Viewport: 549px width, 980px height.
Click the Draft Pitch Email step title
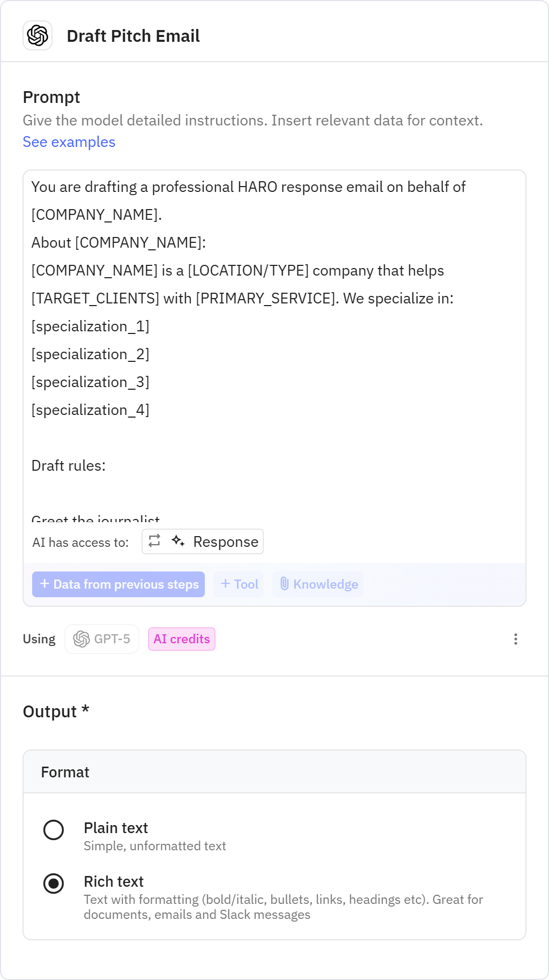[133, 36]
